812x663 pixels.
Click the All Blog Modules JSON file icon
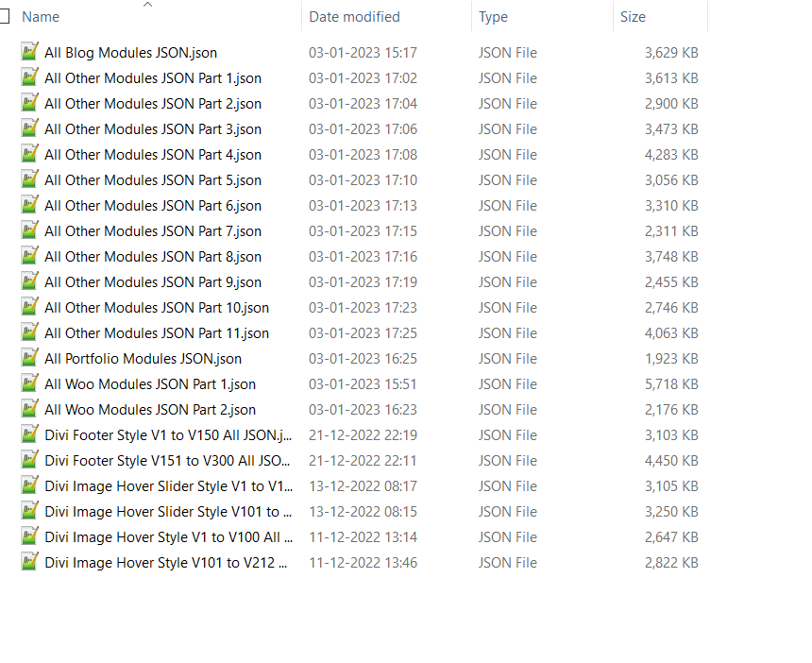point(30,53)
